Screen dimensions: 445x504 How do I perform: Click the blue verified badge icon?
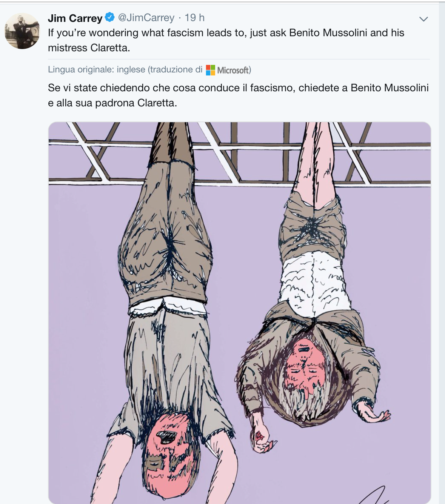pyautogui.click(x=110, y=17)
